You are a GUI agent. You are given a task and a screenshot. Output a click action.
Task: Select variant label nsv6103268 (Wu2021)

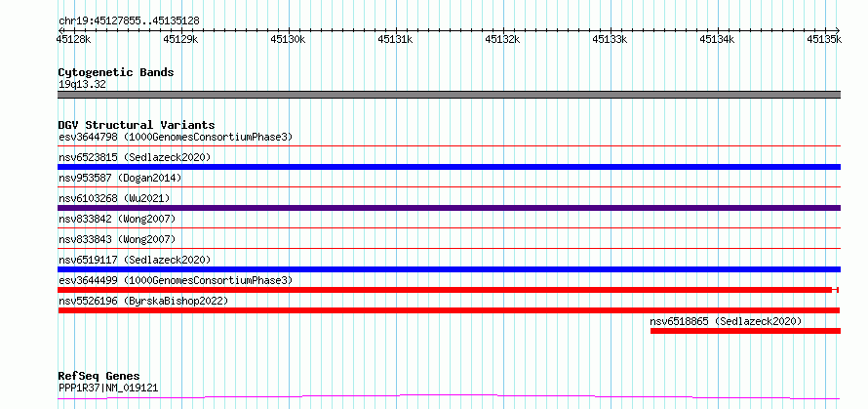pyautogui.click(x=114, y=198)
